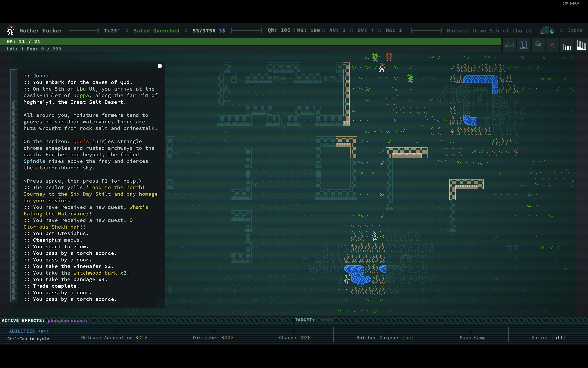Select the Make Camp ability

(x=472, y=337)
